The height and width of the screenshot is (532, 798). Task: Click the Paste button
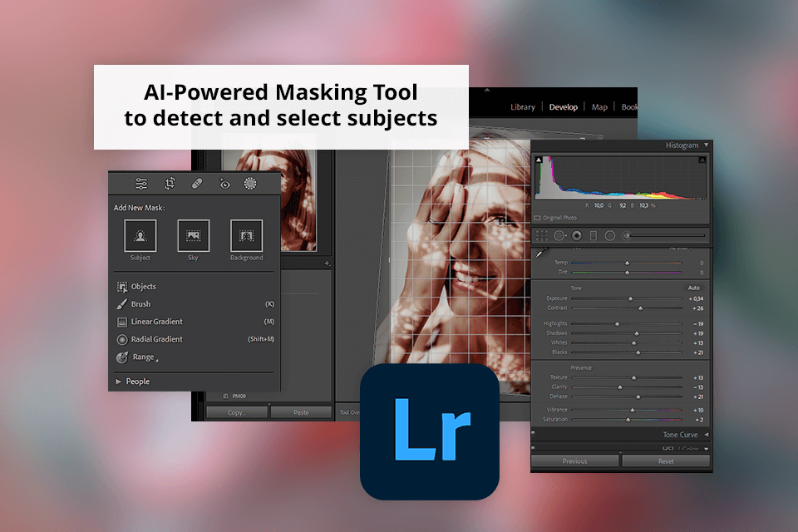point(301,412)
